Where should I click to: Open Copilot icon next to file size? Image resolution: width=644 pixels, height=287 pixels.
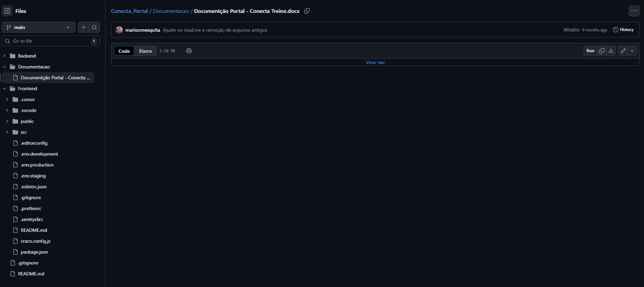189,51
